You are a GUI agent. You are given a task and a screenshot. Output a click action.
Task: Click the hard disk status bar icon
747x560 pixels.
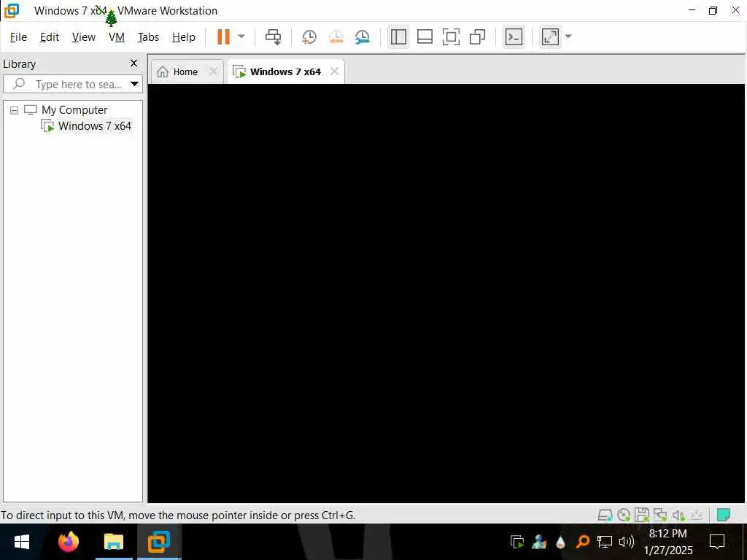pyautogui.click(x=605, y=515)
